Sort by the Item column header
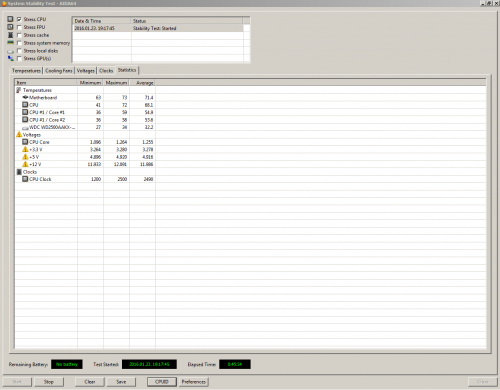The image size is (500, 390). 46,83
